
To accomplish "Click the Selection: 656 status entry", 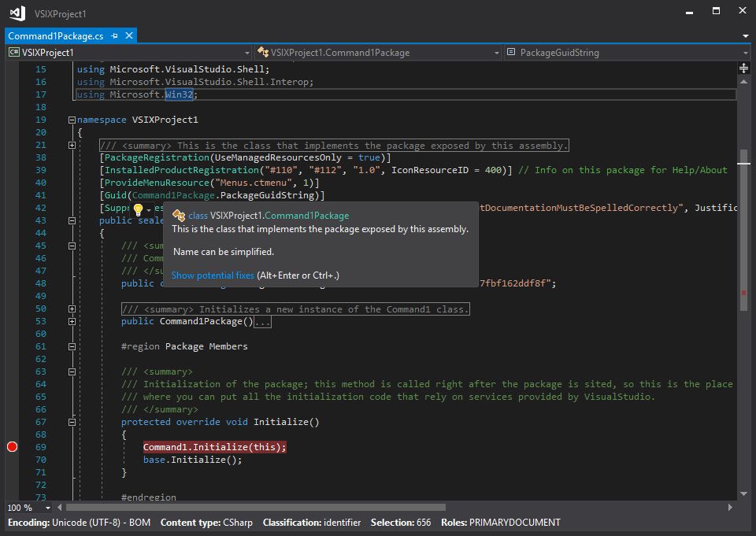I will (x=401, y=523).
